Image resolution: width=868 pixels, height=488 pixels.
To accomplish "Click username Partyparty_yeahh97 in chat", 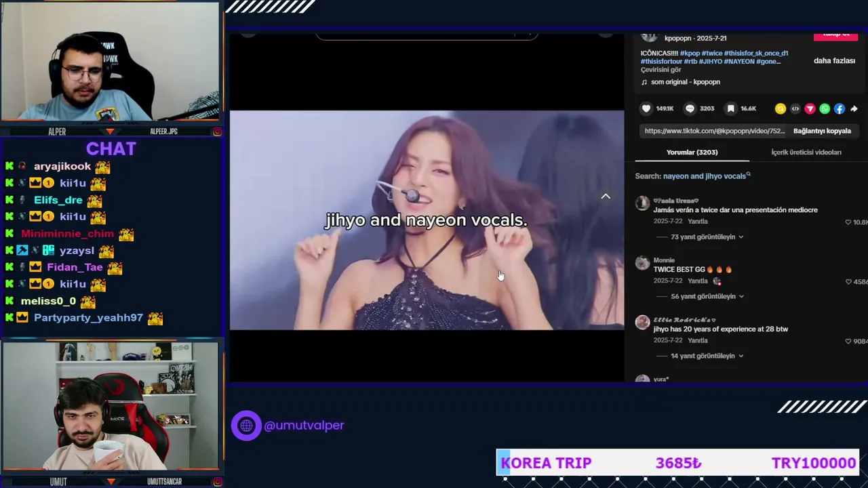I will (89, 318).
